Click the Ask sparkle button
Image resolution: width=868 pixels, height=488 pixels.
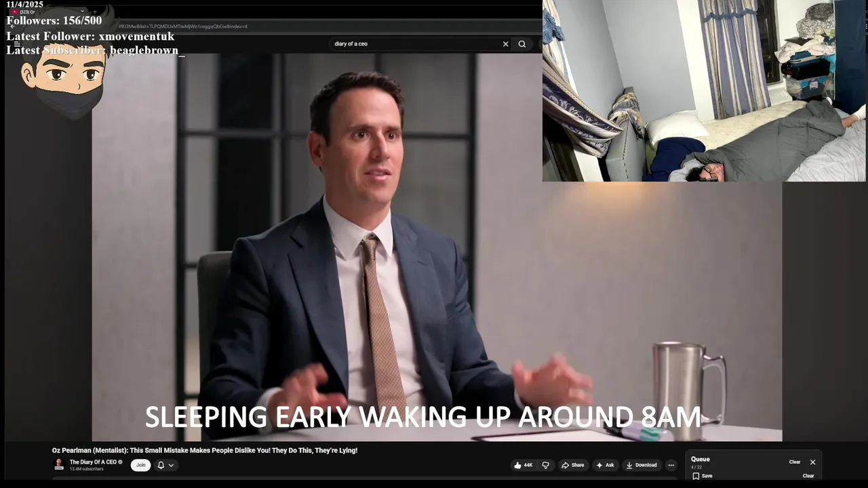point(605,465)
